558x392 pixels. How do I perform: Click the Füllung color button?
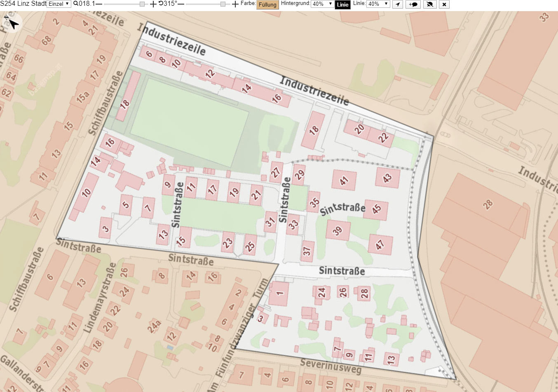pyautogui.click(x=268, y=5)
